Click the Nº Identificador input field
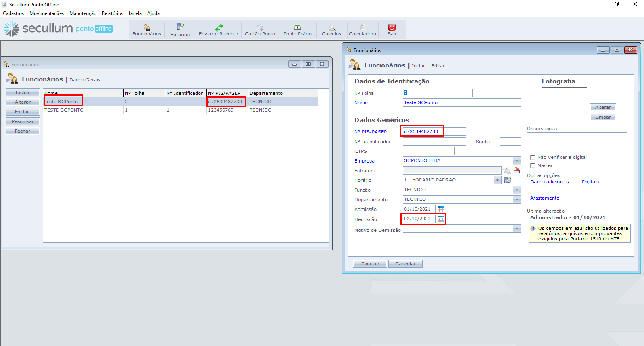This screenshot has height=346, width=644. [x=434, y=141]
